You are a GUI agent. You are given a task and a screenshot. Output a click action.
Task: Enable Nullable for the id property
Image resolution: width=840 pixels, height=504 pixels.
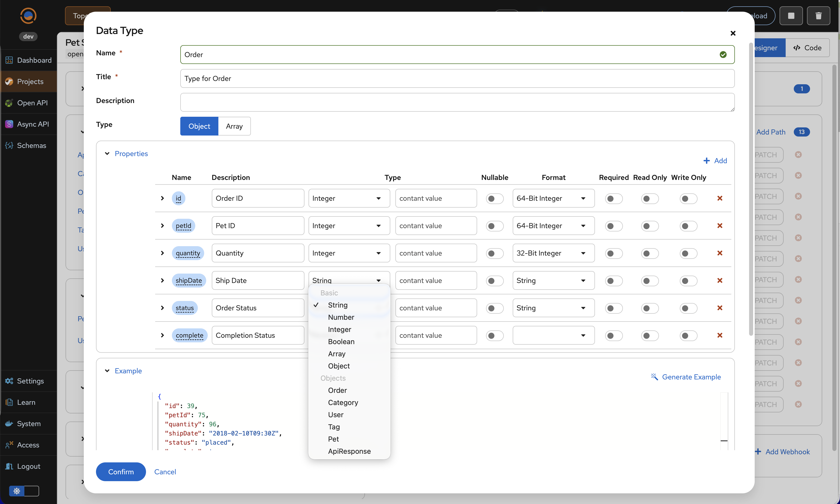point(494,199)
